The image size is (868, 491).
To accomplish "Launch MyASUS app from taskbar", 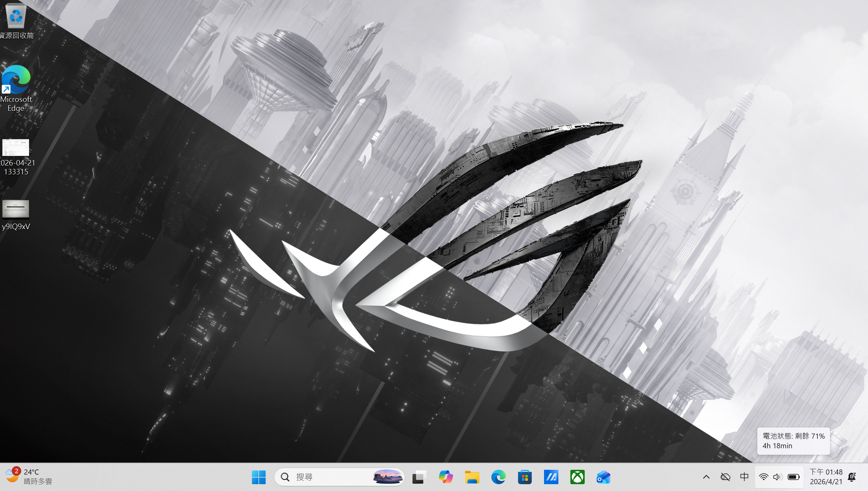I will click(551, 477).
